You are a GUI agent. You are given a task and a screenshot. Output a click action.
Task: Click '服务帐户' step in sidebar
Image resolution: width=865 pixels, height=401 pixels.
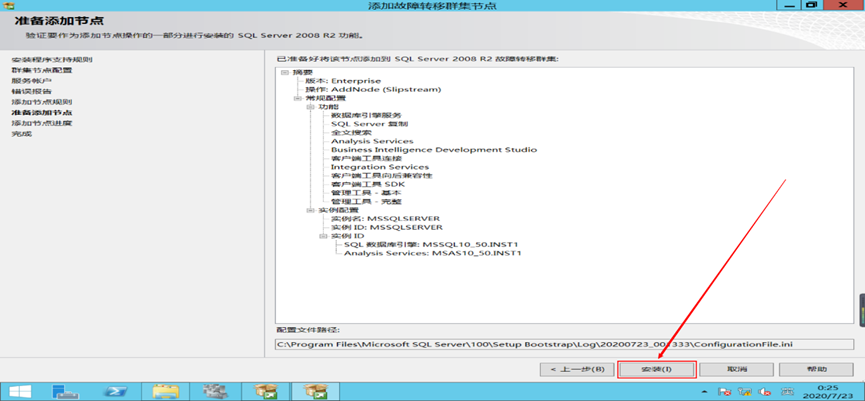(32, 81)
